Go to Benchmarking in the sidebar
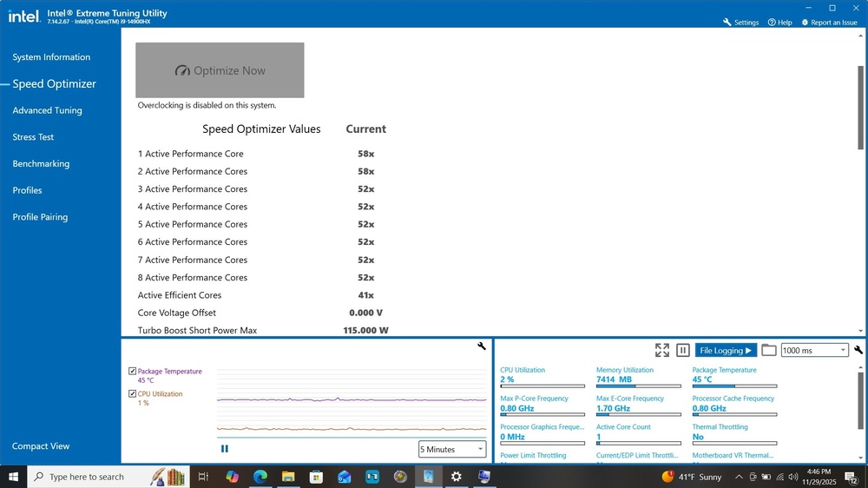Image resolution: width=868 pixels, height=488 pixels. coord(41,164)
